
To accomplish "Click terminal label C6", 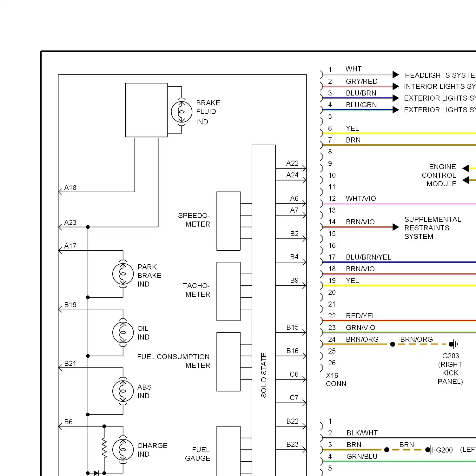I will [x=294, y=374].
